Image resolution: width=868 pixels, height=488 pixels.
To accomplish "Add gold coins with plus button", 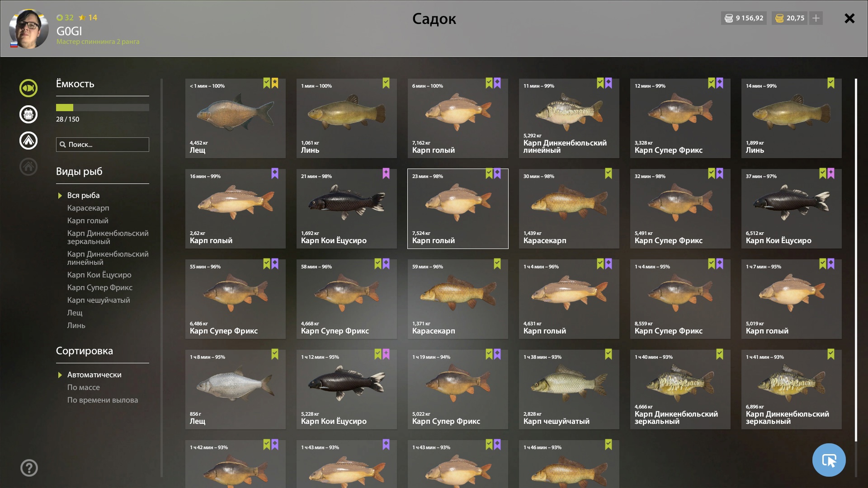I will click(816, 18).
